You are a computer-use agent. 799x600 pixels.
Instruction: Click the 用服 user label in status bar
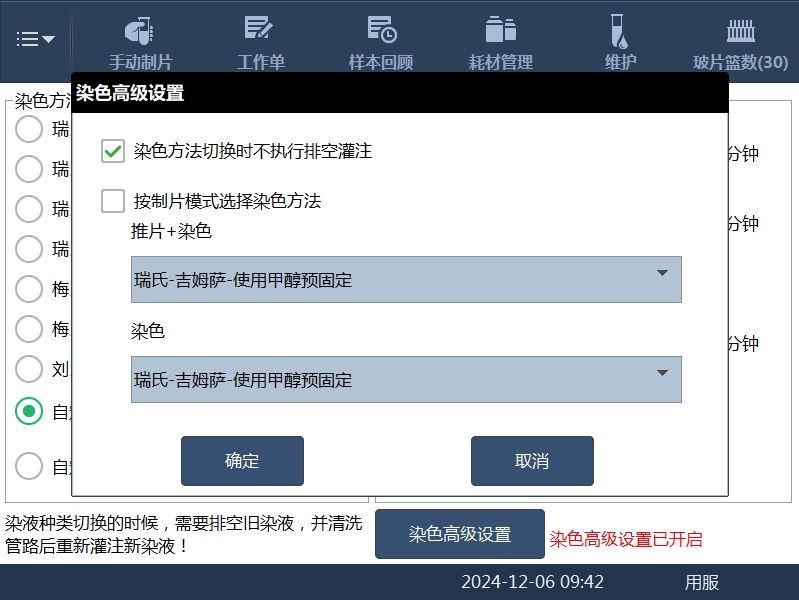701,582
